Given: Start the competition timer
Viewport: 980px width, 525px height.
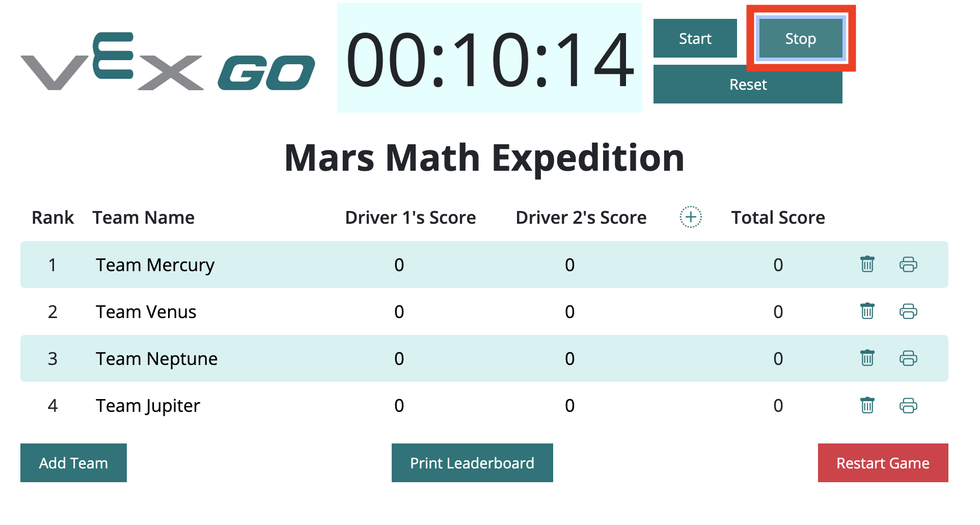Looking at the screenshot, I should [x=695, y=38].
